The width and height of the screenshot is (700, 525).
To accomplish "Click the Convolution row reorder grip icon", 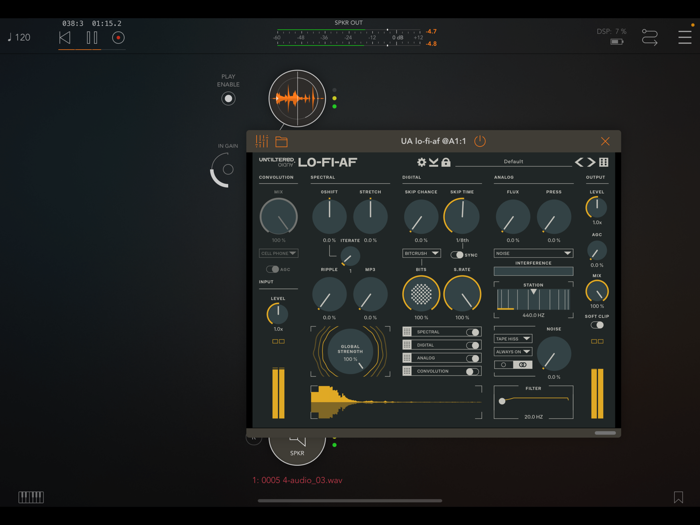I will click(x=407, y=371).
